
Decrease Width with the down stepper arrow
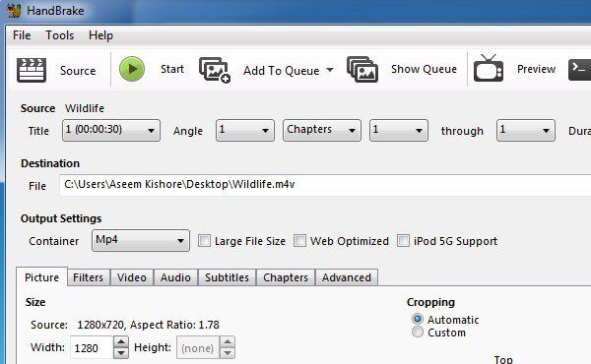(121, 353)
